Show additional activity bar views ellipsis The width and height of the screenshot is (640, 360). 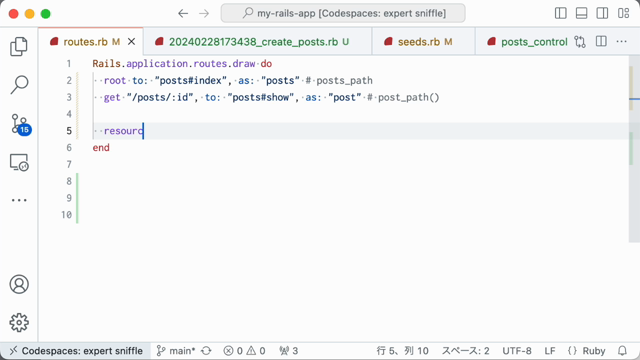coord(19,200)
